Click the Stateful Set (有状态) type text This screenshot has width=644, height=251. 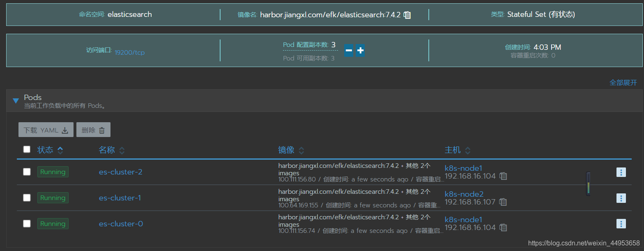(x=541, y=14)
